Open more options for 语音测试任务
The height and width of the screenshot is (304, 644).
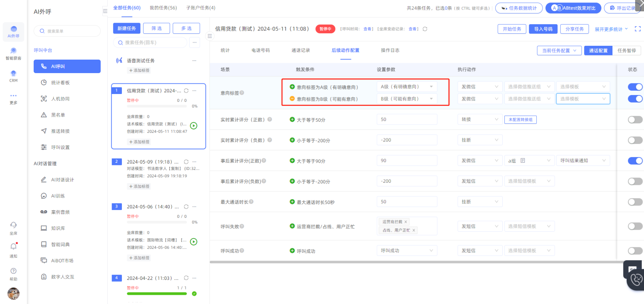click(194, 61)
